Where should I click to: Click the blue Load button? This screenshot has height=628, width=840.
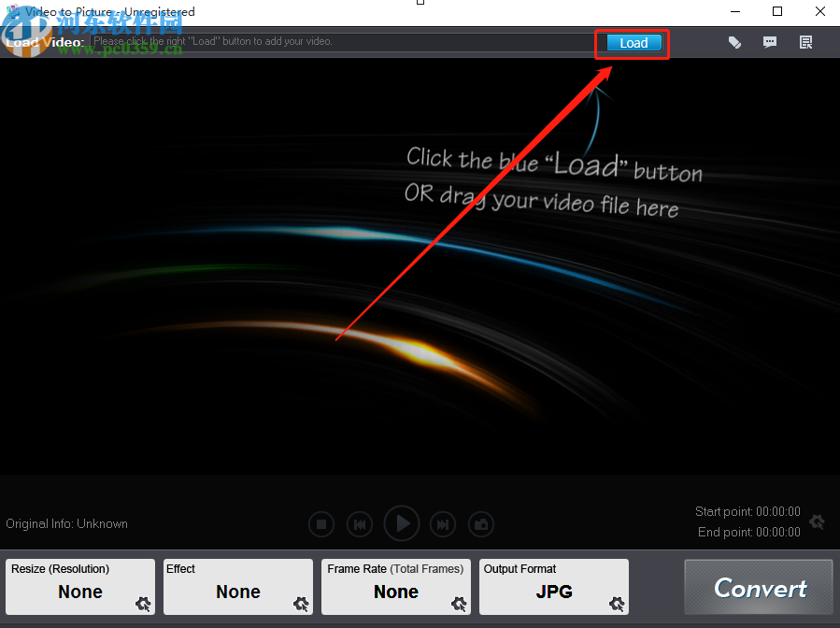(634, 43)
